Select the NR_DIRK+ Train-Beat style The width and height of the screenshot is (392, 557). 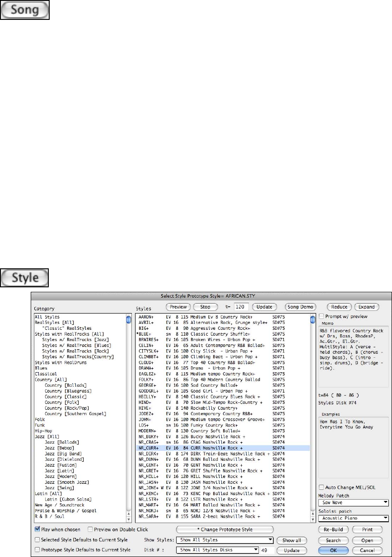203,453
